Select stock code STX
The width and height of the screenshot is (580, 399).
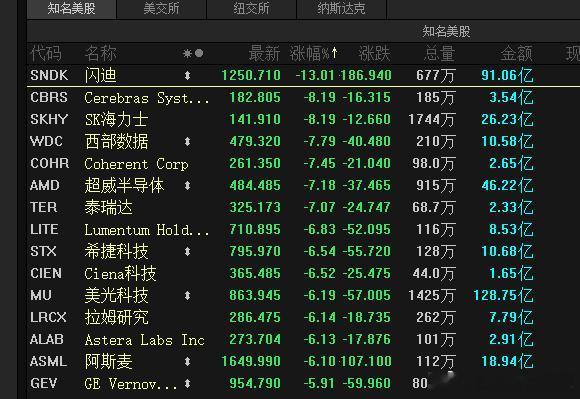[43, 251]
